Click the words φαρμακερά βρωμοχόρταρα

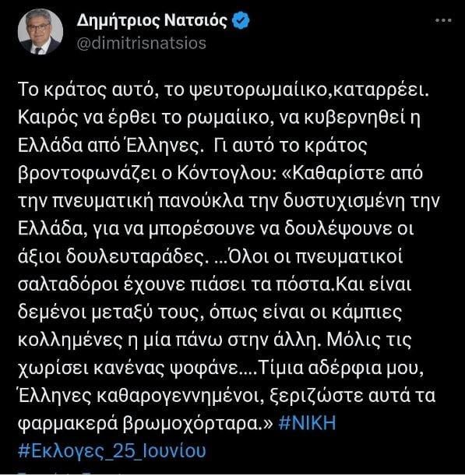(143, 424)
